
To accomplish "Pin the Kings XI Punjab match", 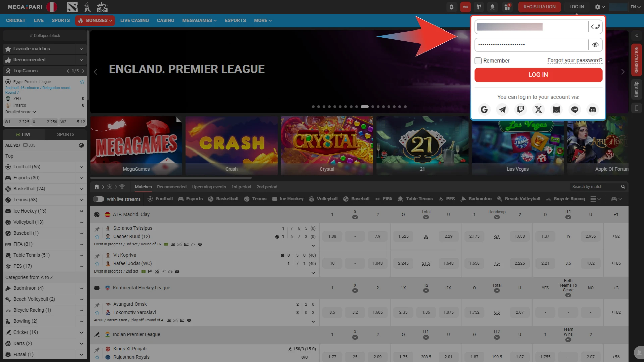I will pyautogui.click(x=97, y=350).
